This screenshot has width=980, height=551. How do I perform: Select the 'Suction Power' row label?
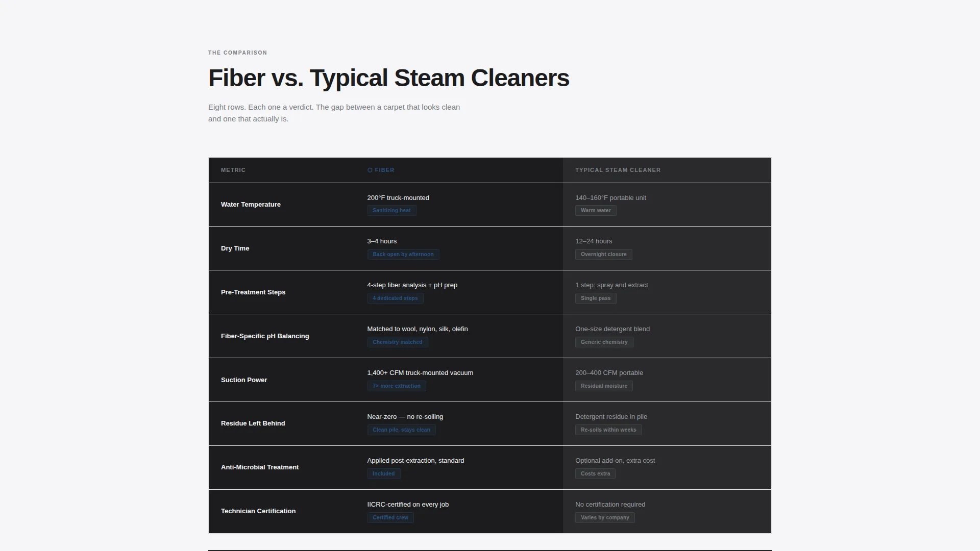click(244, 380)
